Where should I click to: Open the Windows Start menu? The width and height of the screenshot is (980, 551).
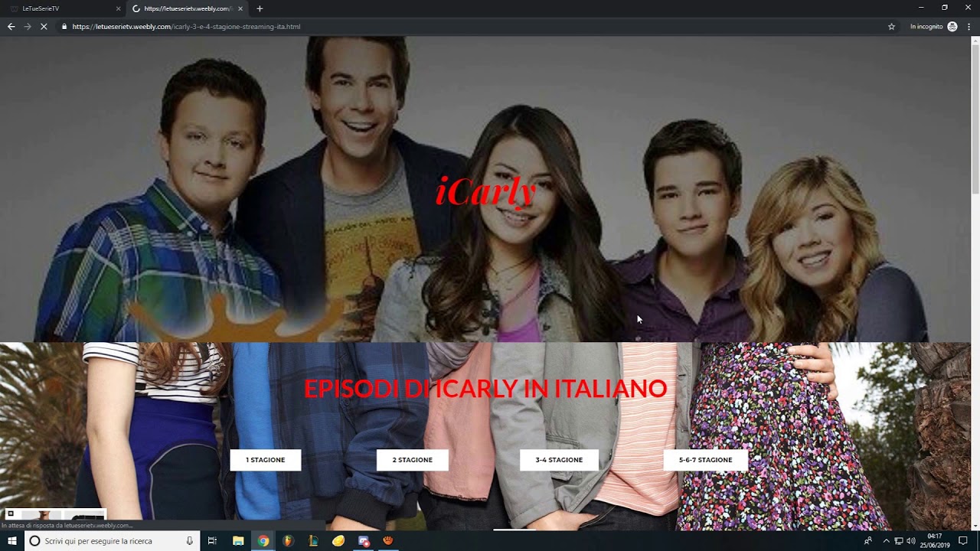tap(11, 541)
